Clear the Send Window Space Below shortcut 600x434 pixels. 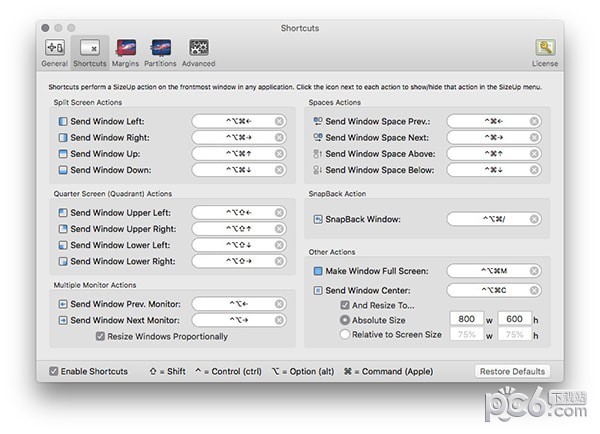pyautogui.click(x=534, y=170)
